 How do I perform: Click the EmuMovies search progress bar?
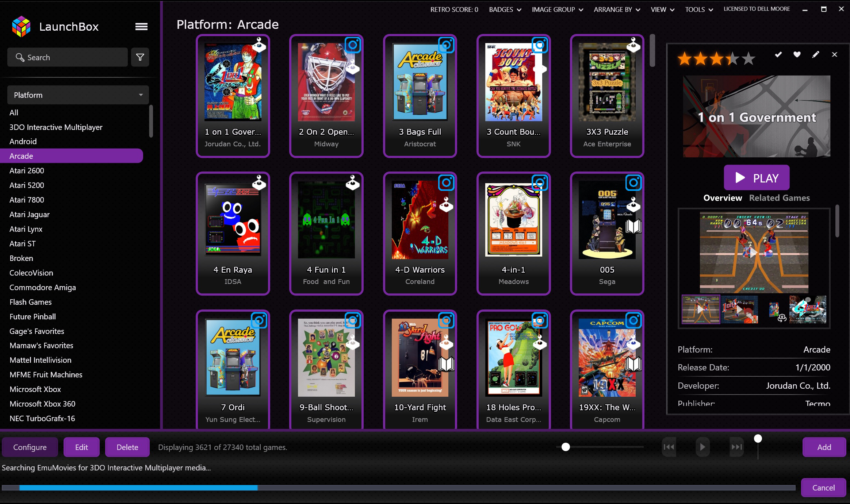pos(399,488)
